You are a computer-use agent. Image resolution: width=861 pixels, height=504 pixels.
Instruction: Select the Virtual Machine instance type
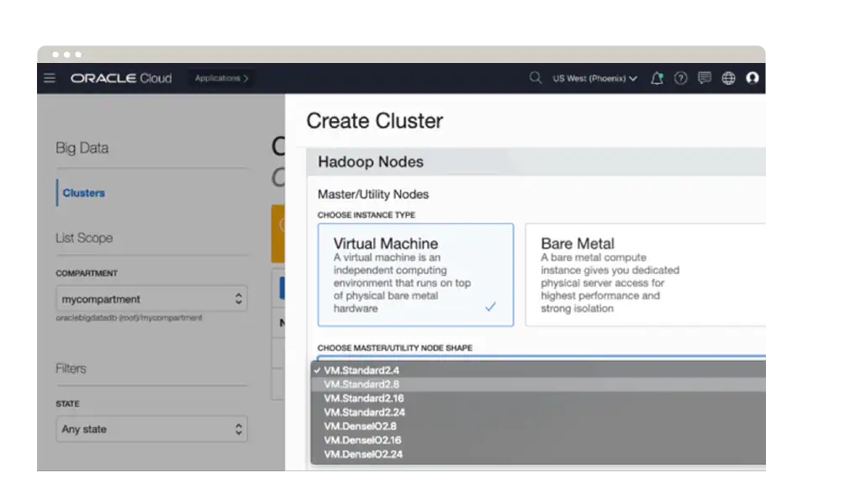(415, 275)
